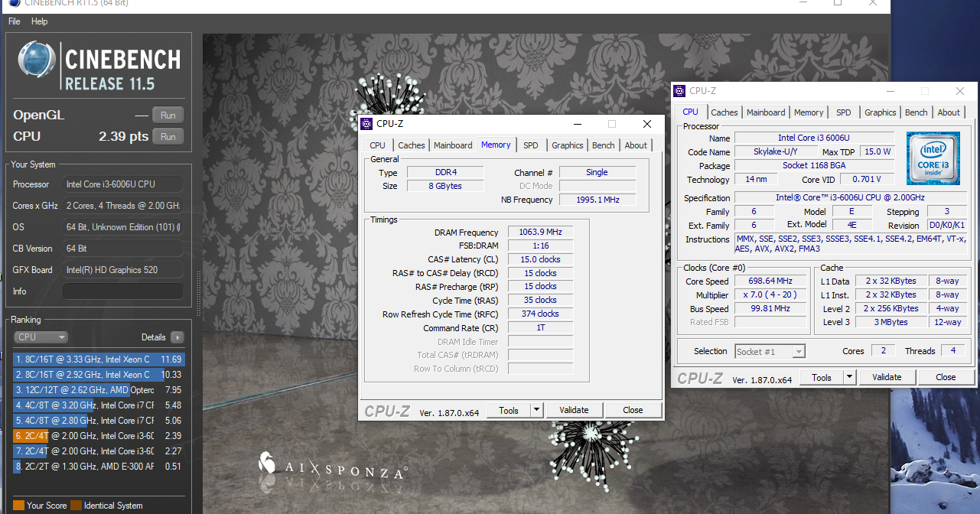Select ranking row 2 Xeon 8C/16T 2.92 GHz
Image resolution: width=980 pixels, height=514 pixels.
[x=99, y=375]
